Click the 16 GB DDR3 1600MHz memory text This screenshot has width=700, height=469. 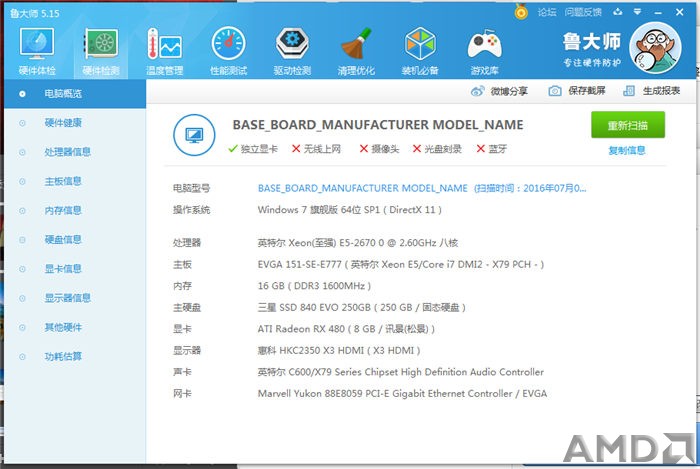pyautogui.click(x=314, y=286)
